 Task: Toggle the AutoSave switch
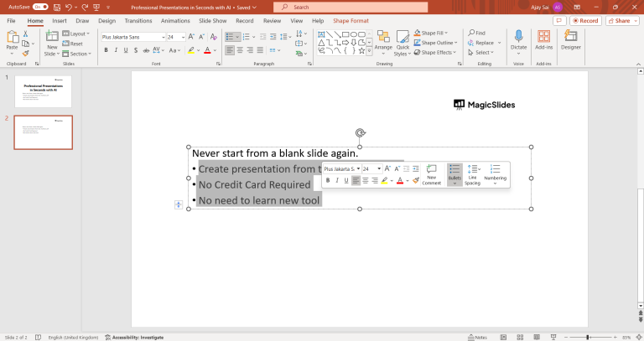pyautogui.click(x=40, y=7)
